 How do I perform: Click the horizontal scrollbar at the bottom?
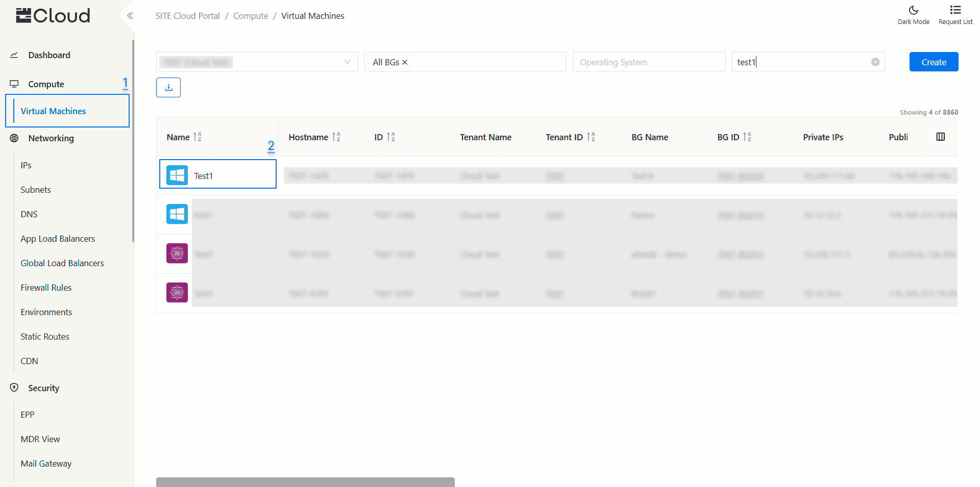(305, 482)
